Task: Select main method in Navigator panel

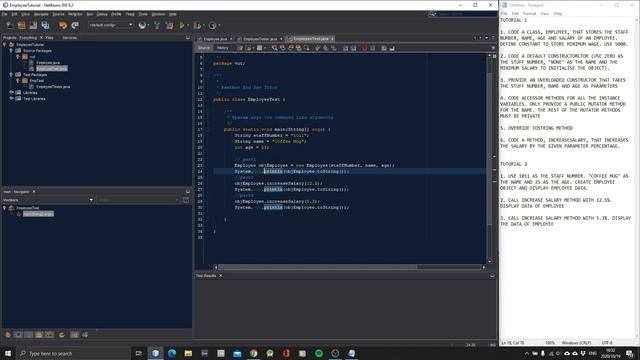Action: pyautogui.click(x=38, y=214)
